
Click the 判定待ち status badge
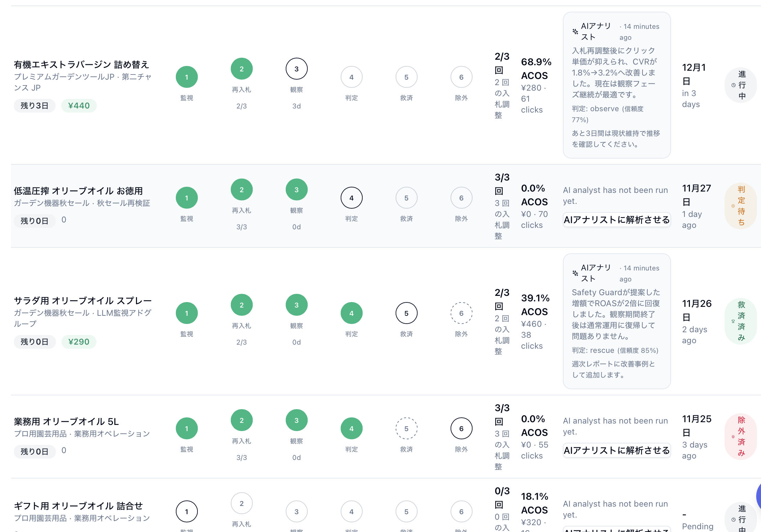click(x=741, y=206)
